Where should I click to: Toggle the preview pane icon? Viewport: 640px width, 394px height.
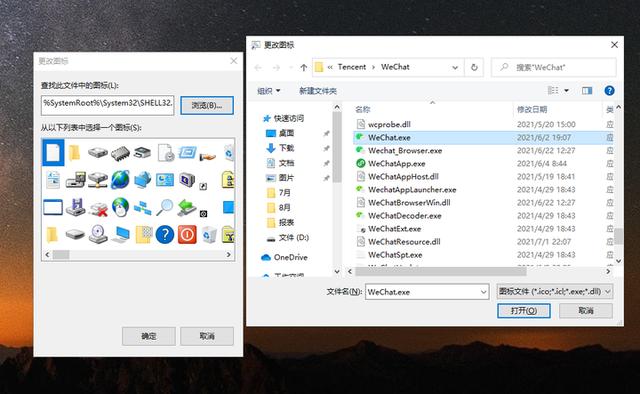[x=587, y=91]
